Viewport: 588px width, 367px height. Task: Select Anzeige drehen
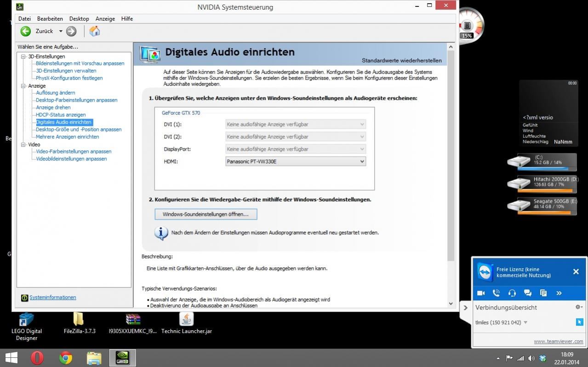(x=53, y=107)
